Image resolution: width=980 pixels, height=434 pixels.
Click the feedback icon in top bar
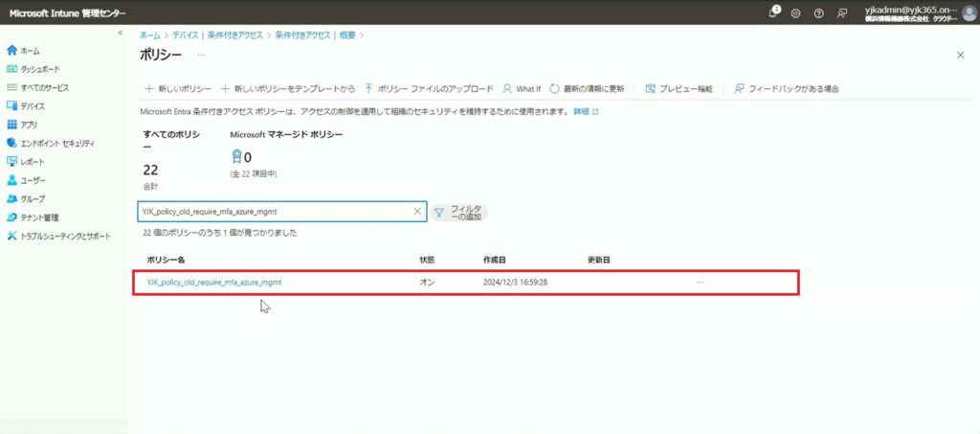(x=842, y=13)
